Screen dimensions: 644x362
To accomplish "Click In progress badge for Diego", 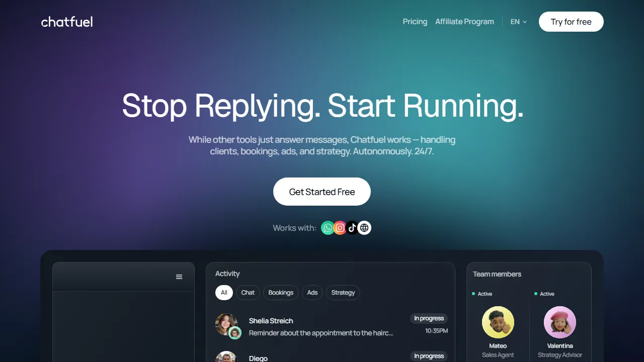I will pyautogui.click(x=429, y=356).
